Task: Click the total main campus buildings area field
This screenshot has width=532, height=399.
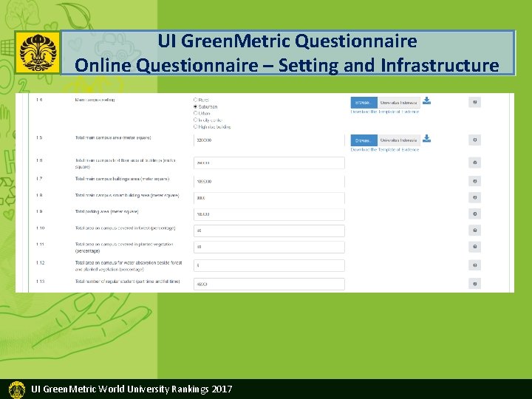Action: (269, 182)
